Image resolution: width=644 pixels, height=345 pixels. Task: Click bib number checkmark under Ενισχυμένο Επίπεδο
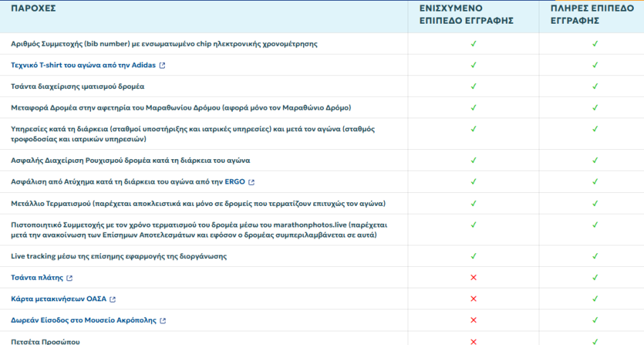[473, 44]
